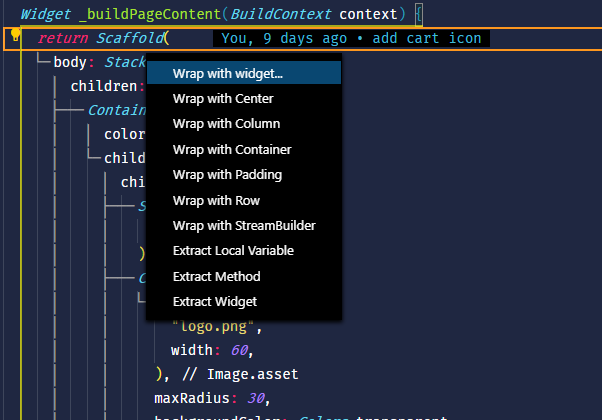Select 'Wrap with StreamBuilder' action
This screenshot has height=420, width=602.
tap(244, 225)
